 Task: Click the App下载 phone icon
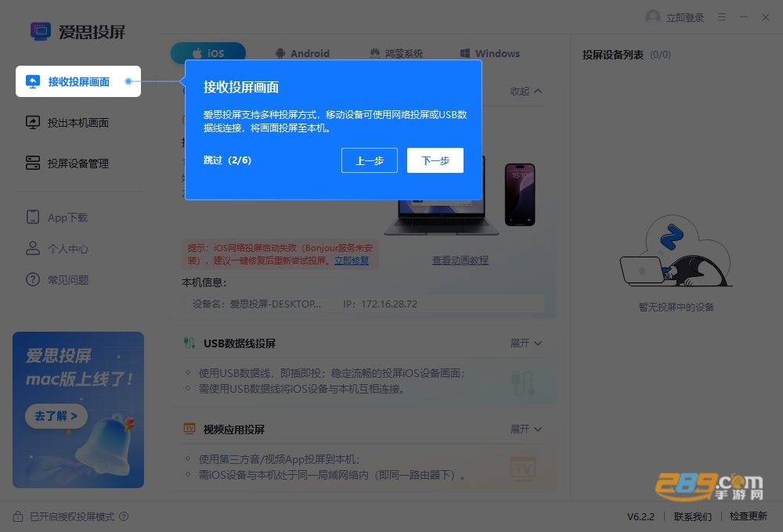pos(33,217)
